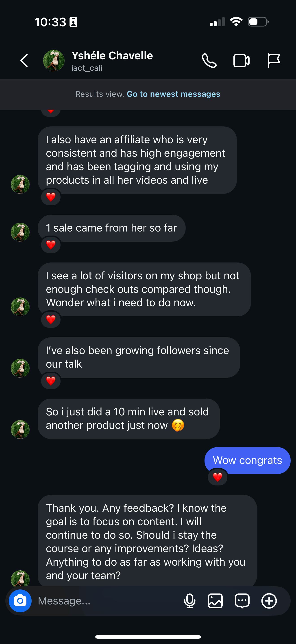The width and height of the screenshot is (296, 644).
Task: Tap the profile picture in chat header
Action: 54,61
